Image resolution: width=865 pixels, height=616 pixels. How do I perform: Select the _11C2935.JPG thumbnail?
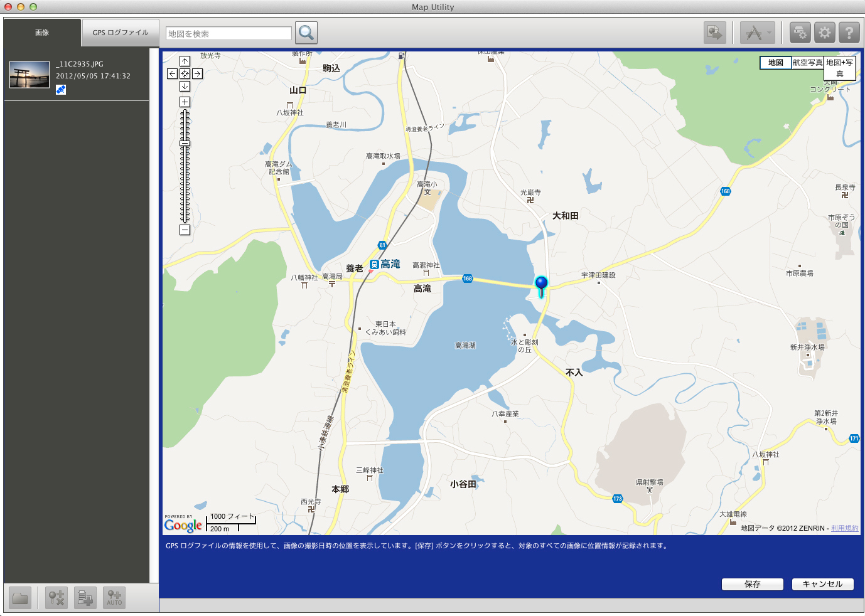[30, 75]
